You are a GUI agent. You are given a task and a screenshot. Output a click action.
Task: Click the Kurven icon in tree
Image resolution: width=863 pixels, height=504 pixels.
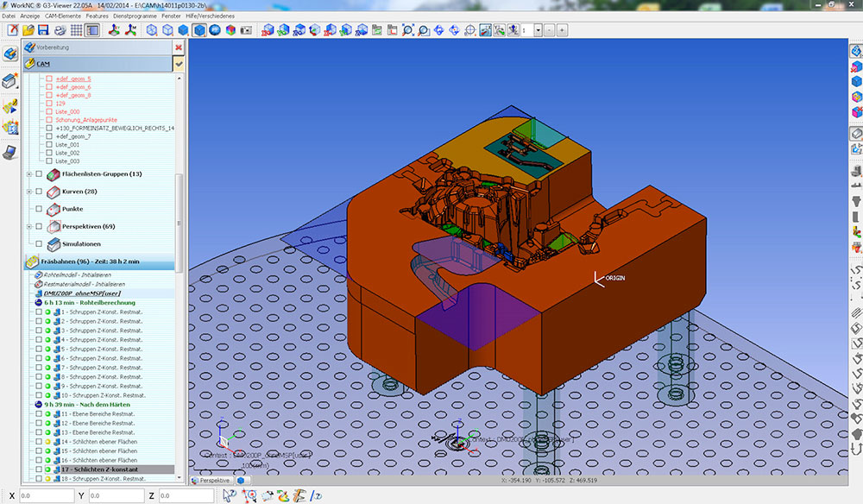pyautogui.click(x=54, y=192)
